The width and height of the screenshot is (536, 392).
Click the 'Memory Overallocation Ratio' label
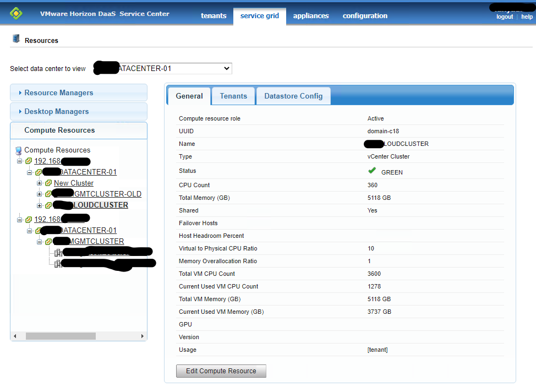point(218,261)
